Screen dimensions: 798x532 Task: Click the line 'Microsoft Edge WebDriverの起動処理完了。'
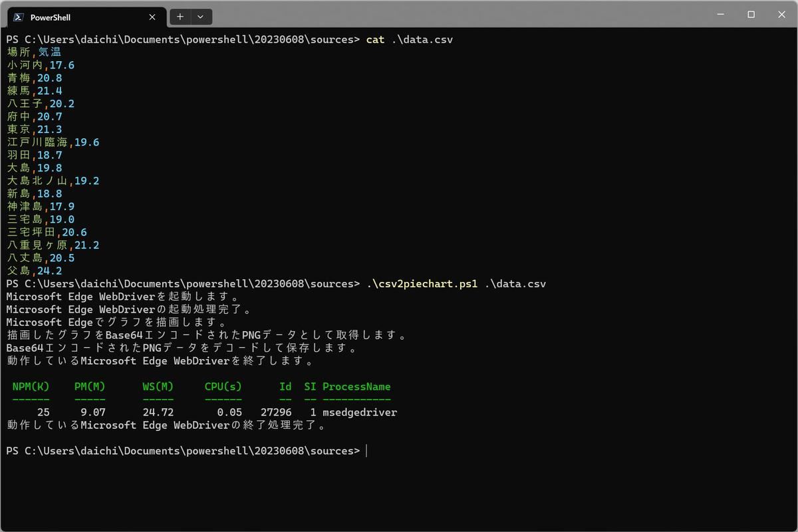(x=130, y=309)
